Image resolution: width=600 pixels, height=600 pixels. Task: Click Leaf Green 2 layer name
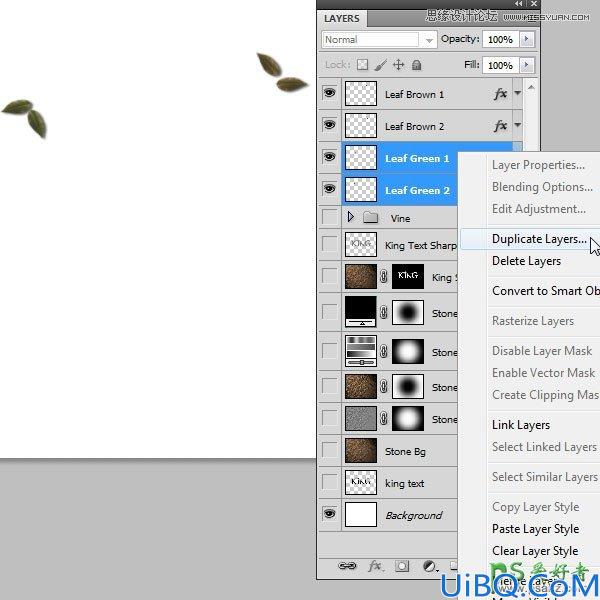point(417,190)
